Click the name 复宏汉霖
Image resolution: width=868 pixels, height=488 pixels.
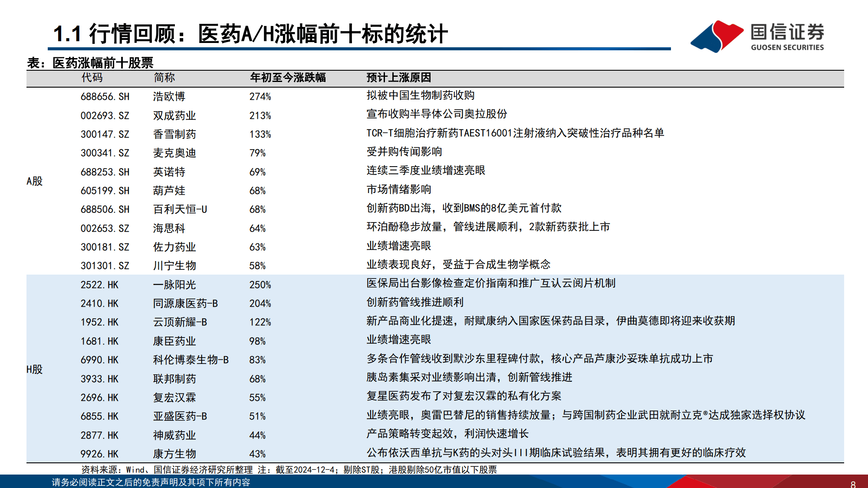[174, 397]
